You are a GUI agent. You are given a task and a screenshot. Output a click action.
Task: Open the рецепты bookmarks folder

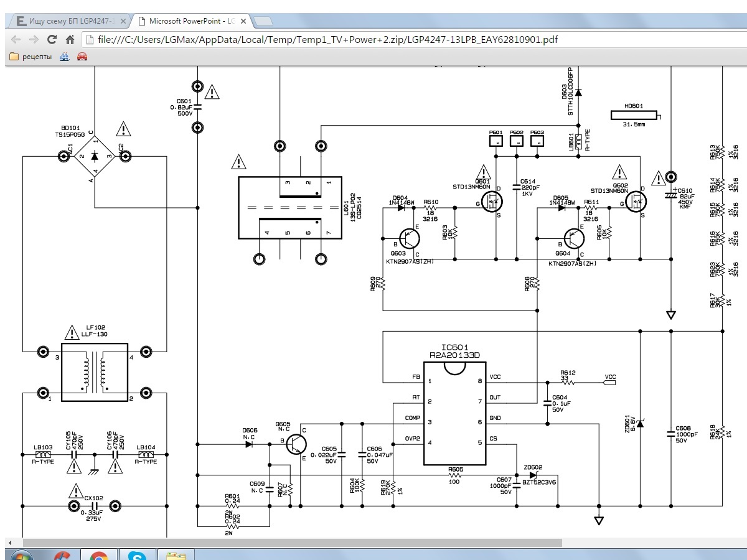[x=32, y=57]
